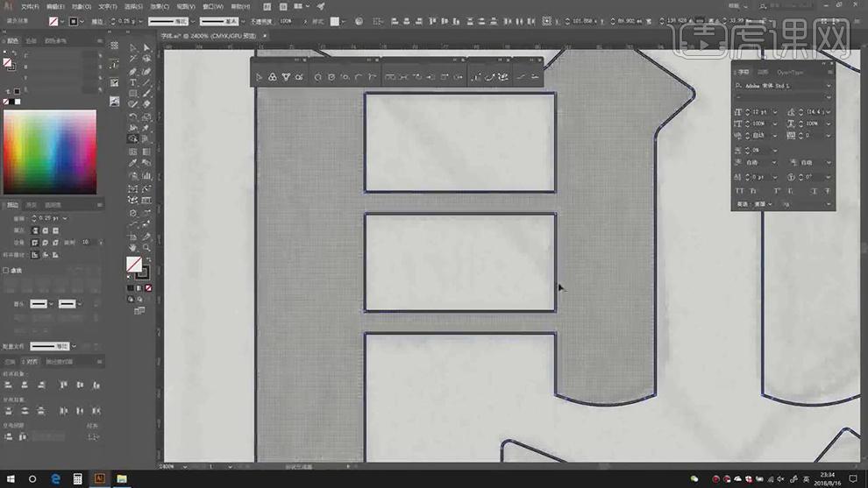Toggle miter join corner option
This screenshot has width=868, height=488.
35,243
